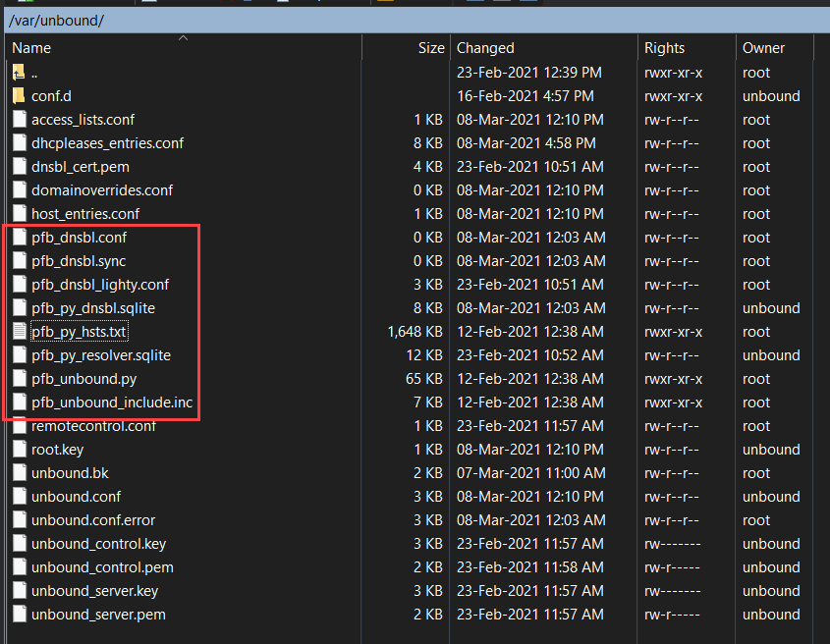Click the file icon next to unbound.bk
830x644 pixels.
pyautogui.click(x=20, y=472)
